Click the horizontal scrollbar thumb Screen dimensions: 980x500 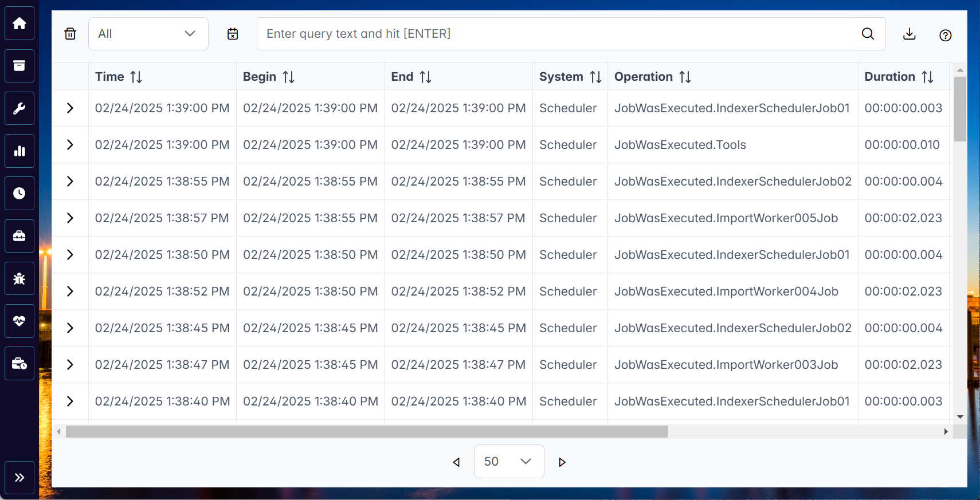367,432
